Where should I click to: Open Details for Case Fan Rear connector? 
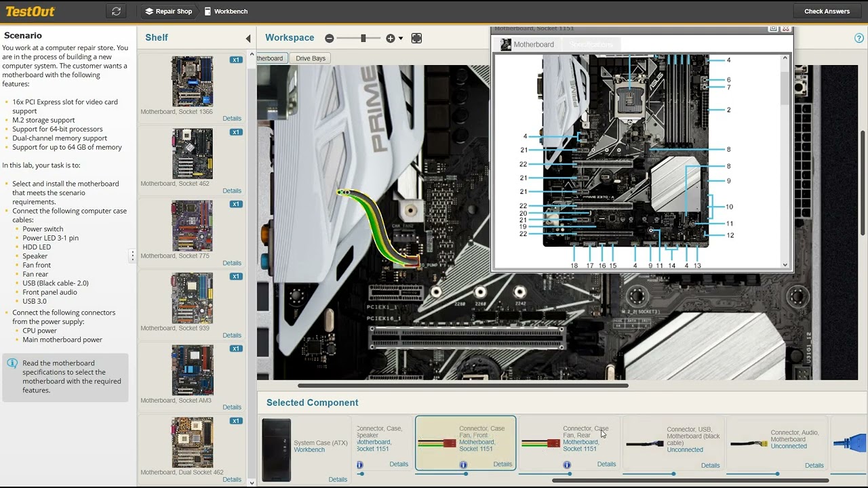[x=606, y=464]
